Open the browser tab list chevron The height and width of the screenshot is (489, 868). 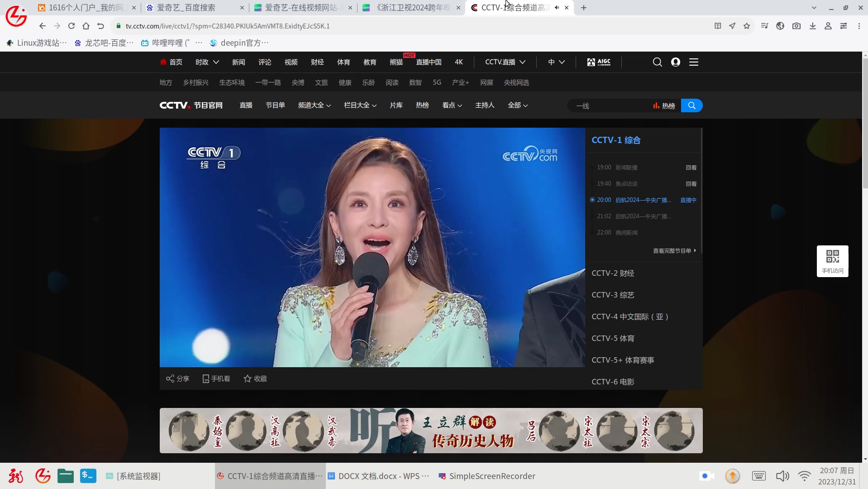pos(814,8)
